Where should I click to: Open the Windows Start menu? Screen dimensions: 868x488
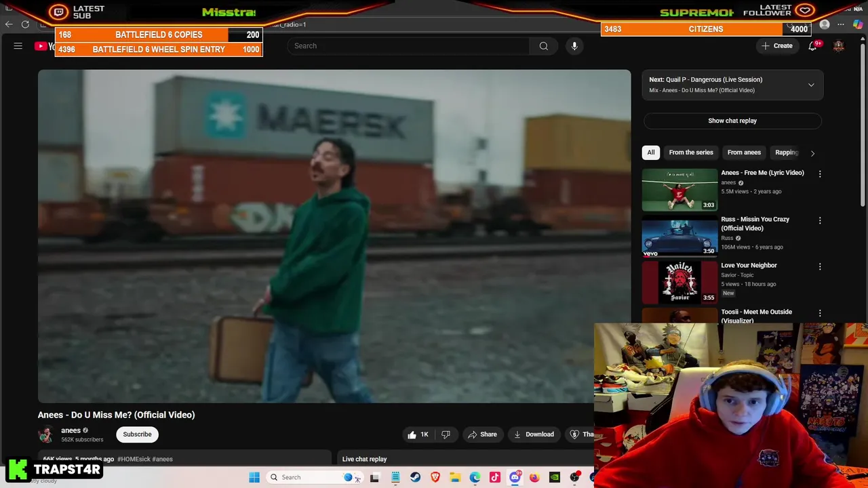254,477
